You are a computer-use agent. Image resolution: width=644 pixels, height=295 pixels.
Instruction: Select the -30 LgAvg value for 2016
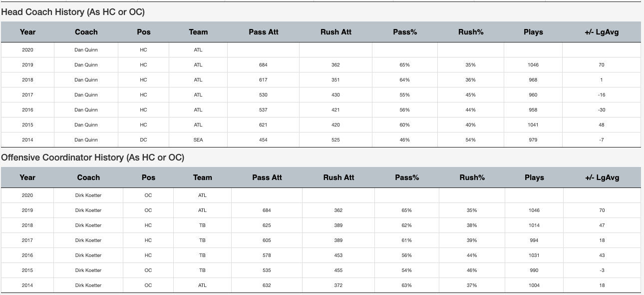(x=602, y=110)
